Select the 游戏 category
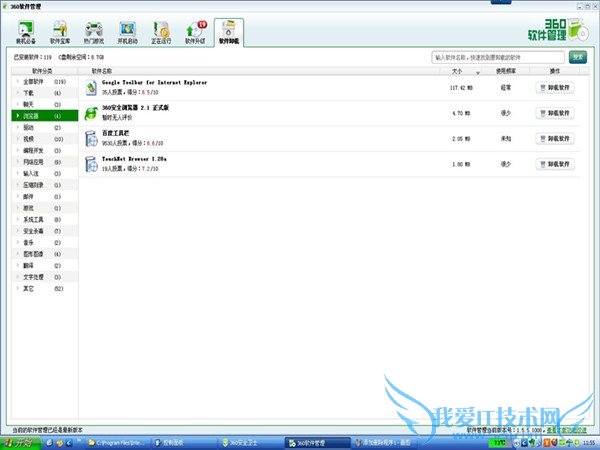Viewport: 600px width, 450px height. [x=45, y=208]
